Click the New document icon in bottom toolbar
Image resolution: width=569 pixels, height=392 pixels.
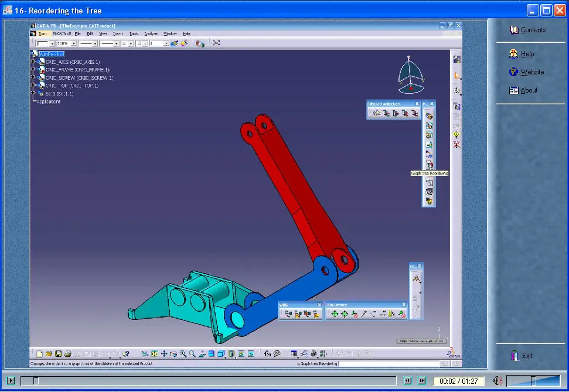pyautogui.click(x=39, y=353)
